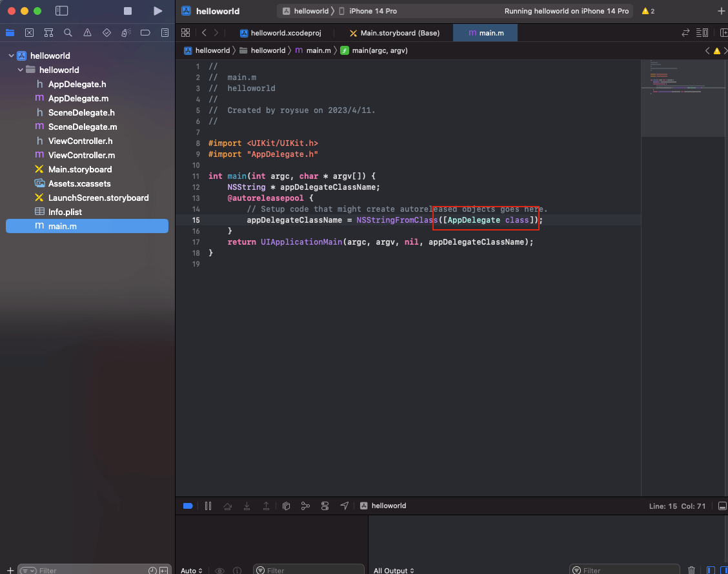Viewport: 728px width, 574px height.
Task: Click the Step Into debug button
Action: coord(247,506)
